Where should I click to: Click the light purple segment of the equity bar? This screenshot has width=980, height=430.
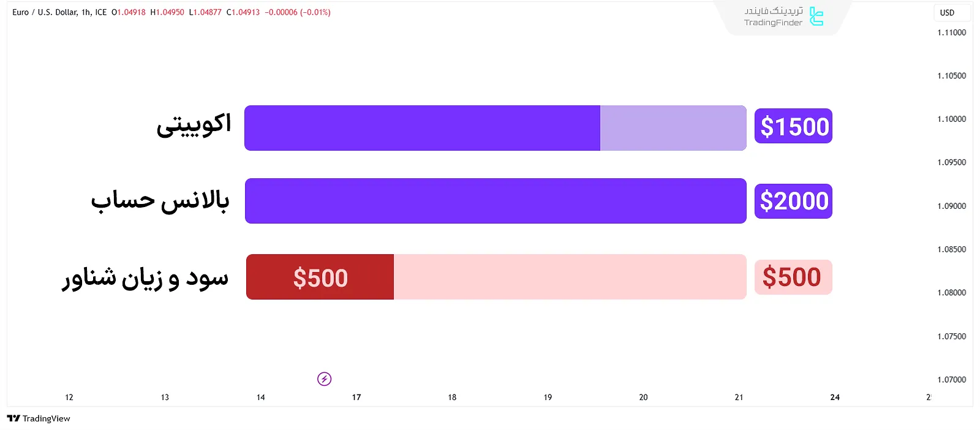tap(673, 128)
